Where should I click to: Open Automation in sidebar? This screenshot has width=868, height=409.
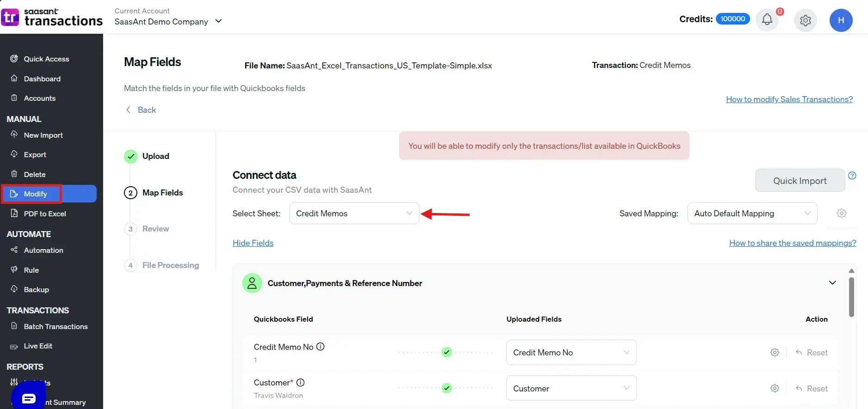(43, 250)
